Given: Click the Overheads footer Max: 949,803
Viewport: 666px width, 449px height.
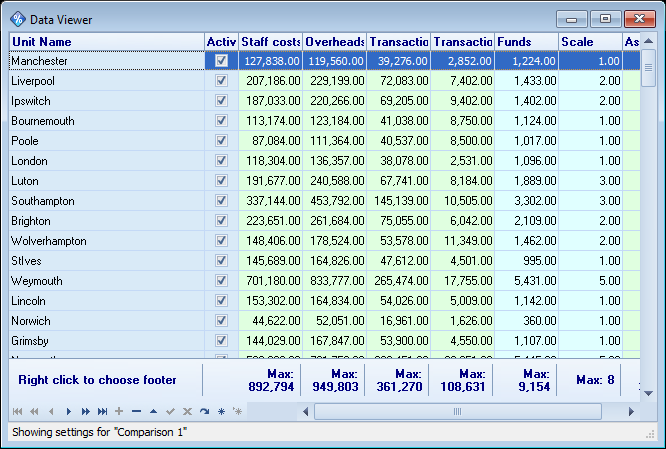Looking at the screenshot, I should pyautogui.click(x=335, y=380).
